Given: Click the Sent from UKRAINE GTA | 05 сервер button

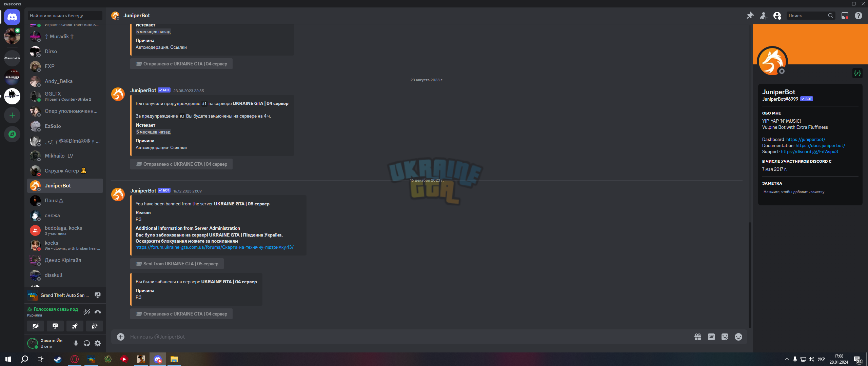Looking at the screenshot, I should pyautogui.click(x=177, y=264).
